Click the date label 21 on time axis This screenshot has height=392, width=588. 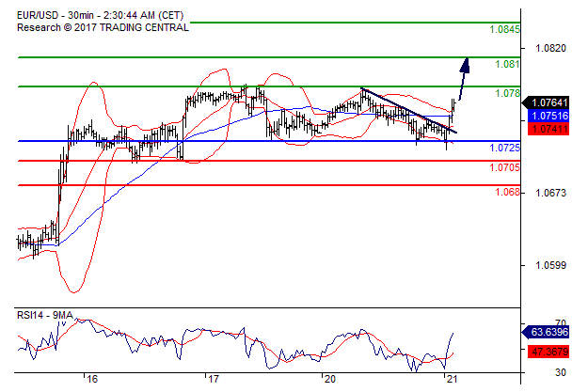[452, 380]
